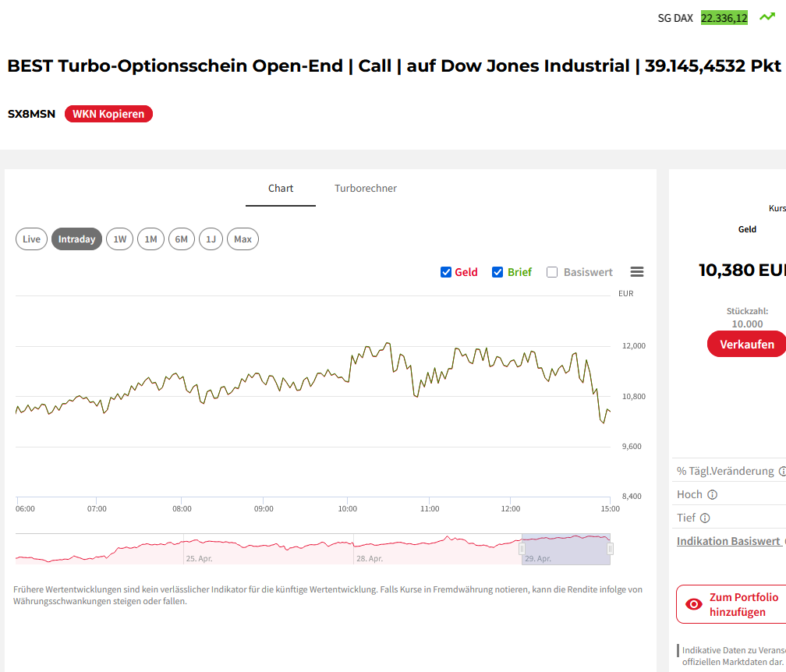The image size is (786, 672).
Task: Switch to the Chart tab
Action: (x=281, y=189)
